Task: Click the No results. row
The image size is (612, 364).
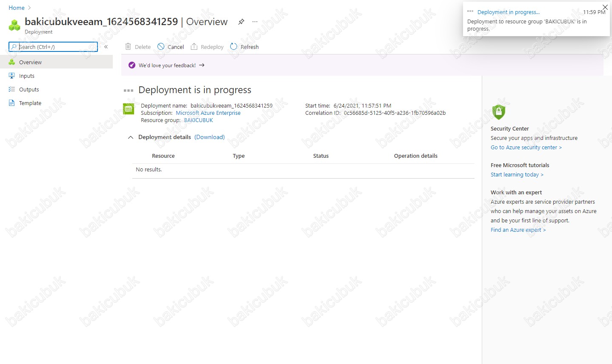Action: 303,170
